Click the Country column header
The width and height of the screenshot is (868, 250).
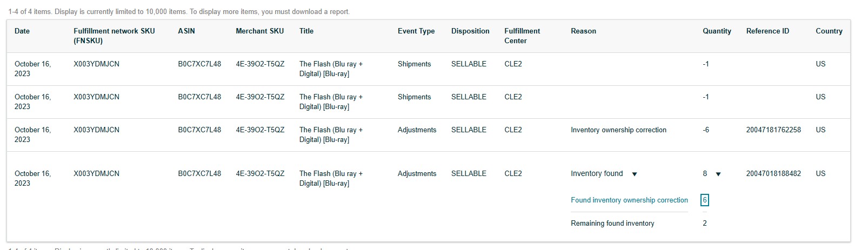[x=829, y=31]
